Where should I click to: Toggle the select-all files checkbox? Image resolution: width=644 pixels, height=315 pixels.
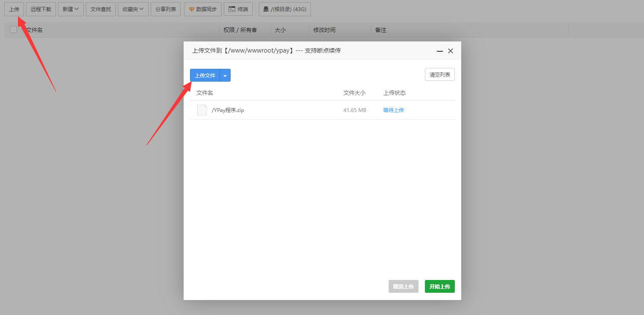point(13,29)
